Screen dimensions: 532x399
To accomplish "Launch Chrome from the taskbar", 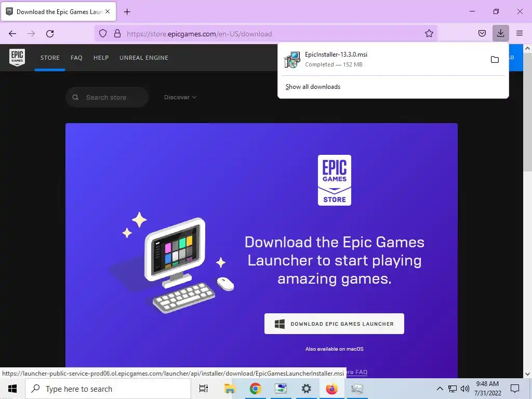I will [x=255, y=389].
